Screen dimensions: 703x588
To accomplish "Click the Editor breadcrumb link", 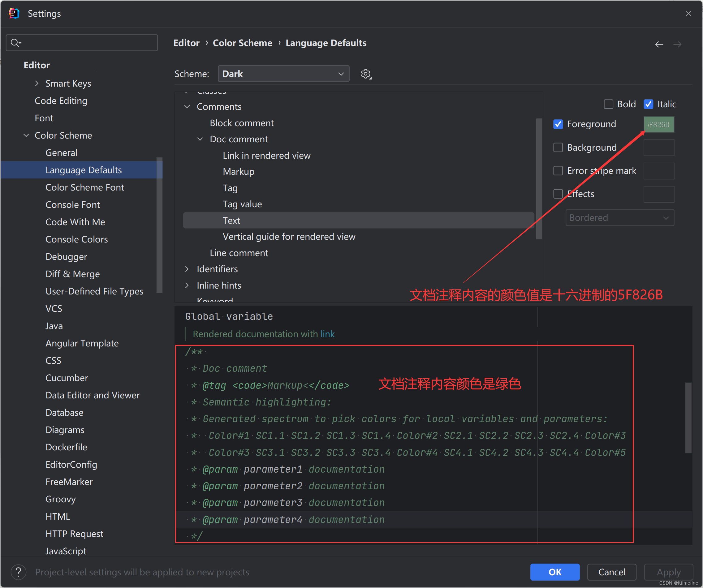I will click(x=186, y=43).
